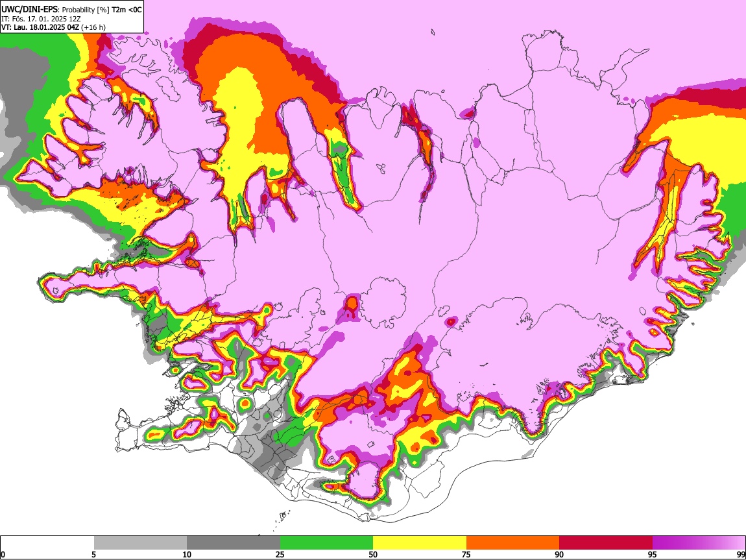
Task: Click the legend tick label '5'
Action: pos(93,555)
